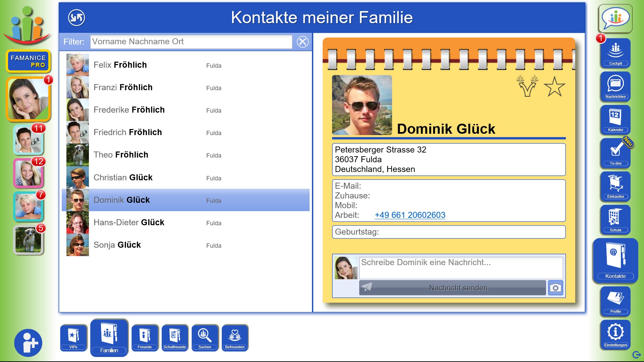Open Einstellungen settings icon
Viewport: 644px width, 362px height.
615,334
